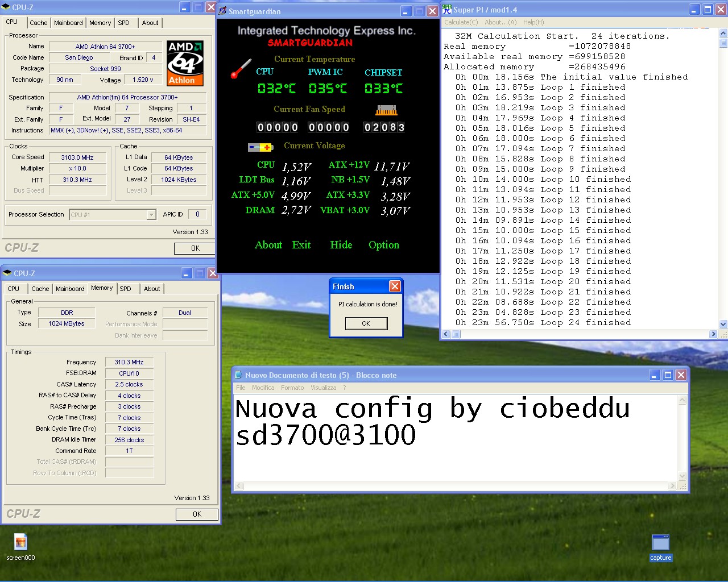Click the DRAM Idle Timer 256 clocks value
Screen dimensions: 728x582
[129, 440]
